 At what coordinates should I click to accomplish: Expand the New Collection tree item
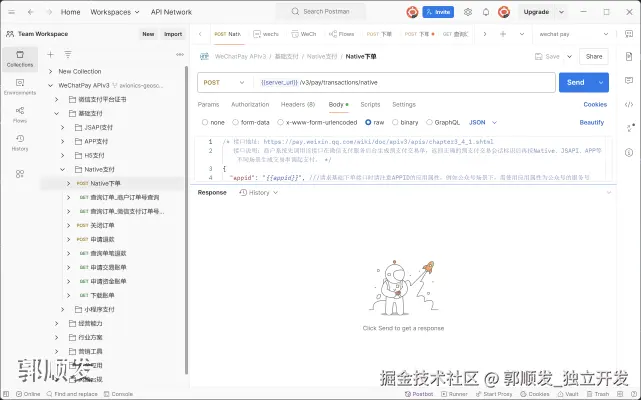pyautogui.click(x=50, y=71)
